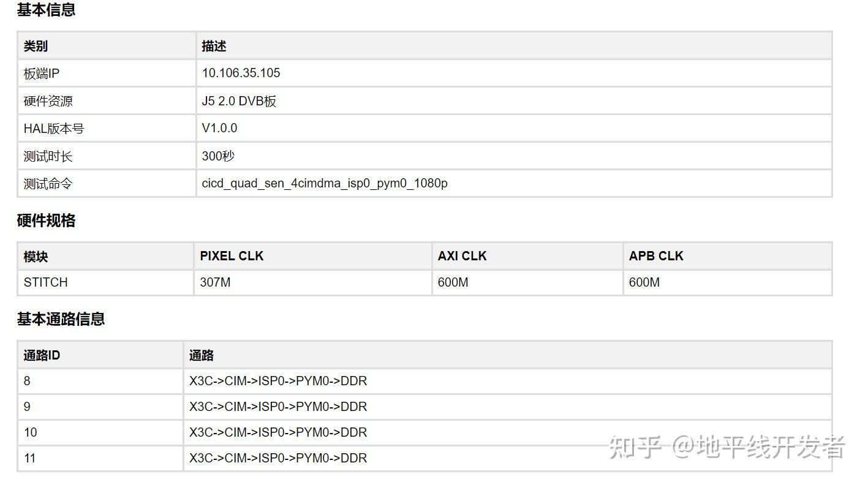This screenshot has height=482, width=868.
Task: Click the HAL版本号 row label
Action: (x=54, y=129)
